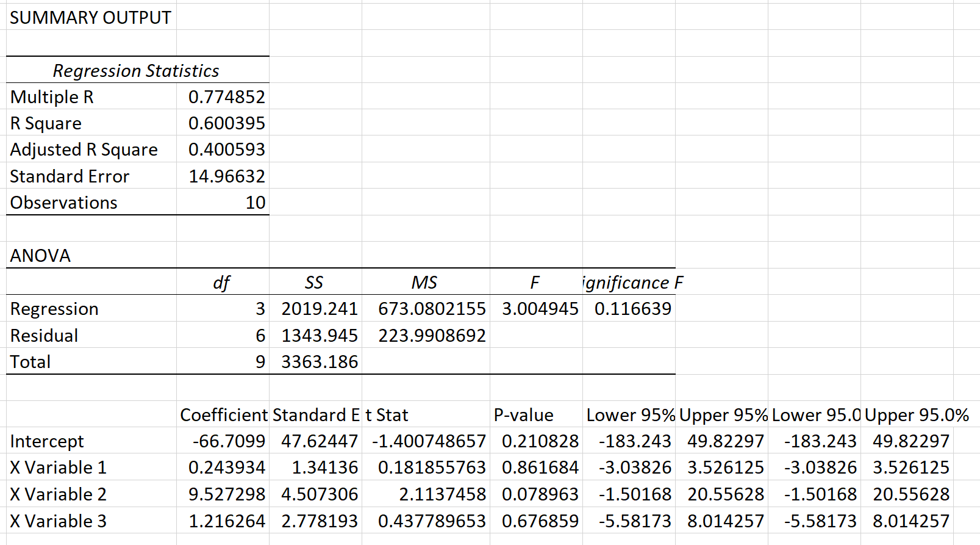
Task: Click the ANOVA label cell
Action: point(40,256)
